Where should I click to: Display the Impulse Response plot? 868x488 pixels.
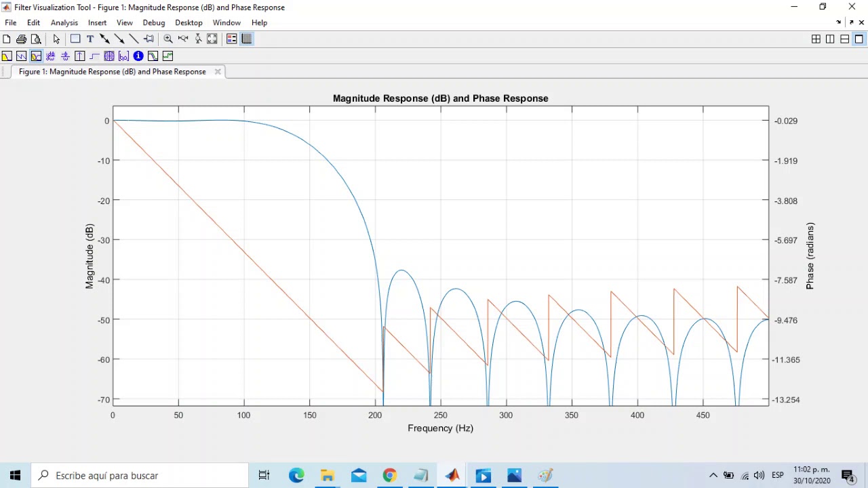pyautogui.click(x=80, y=56)
